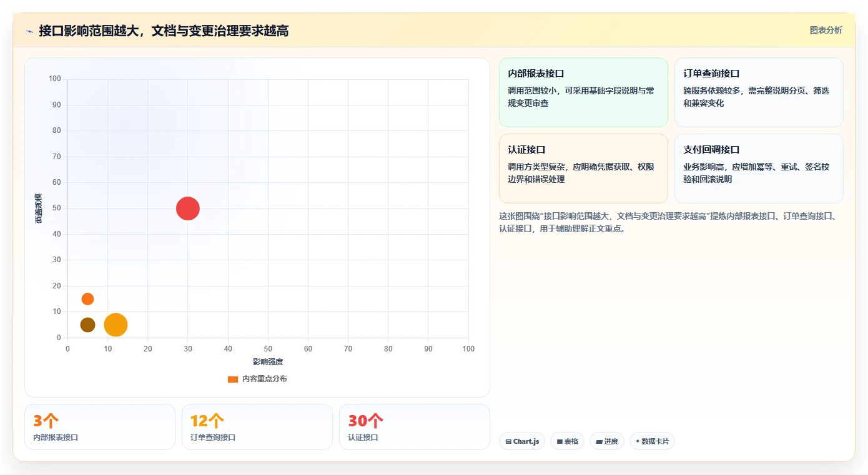The width and height of the screenshot is (868, 475).
Task: Click the y-axis tick label 100
Action: (x=55, y=79)
